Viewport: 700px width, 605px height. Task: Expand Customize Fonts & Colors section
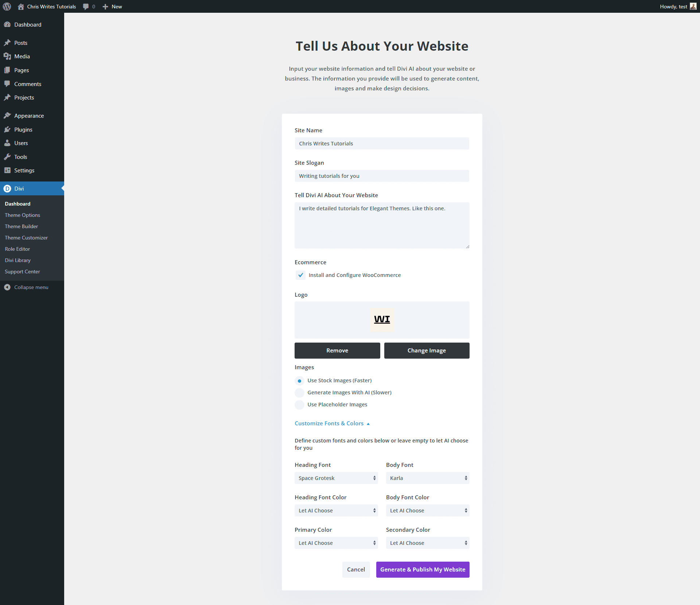pyautogui.click(x=332, y=423)
